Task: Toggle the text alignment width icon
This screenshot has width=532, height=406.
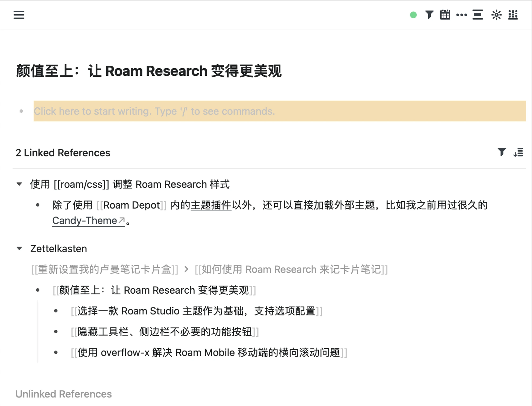Action: (x=478, y=15)
